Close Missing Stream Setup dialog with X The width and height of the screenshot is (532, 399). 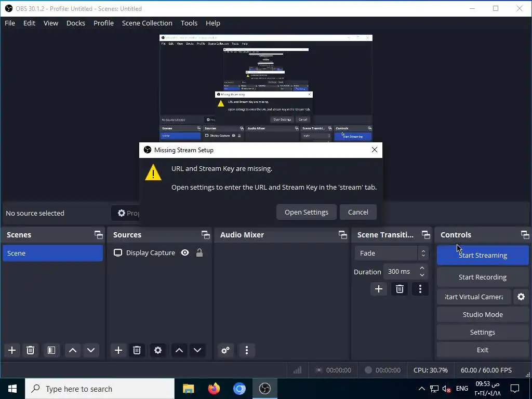[374, 150]
